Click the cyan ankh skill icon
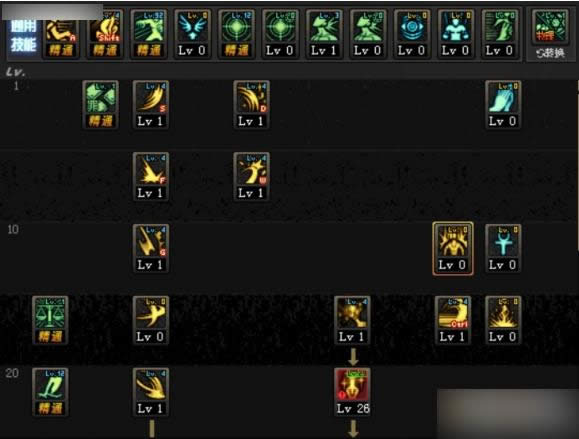Screen dimensions: 579x439 pos(503,248)
